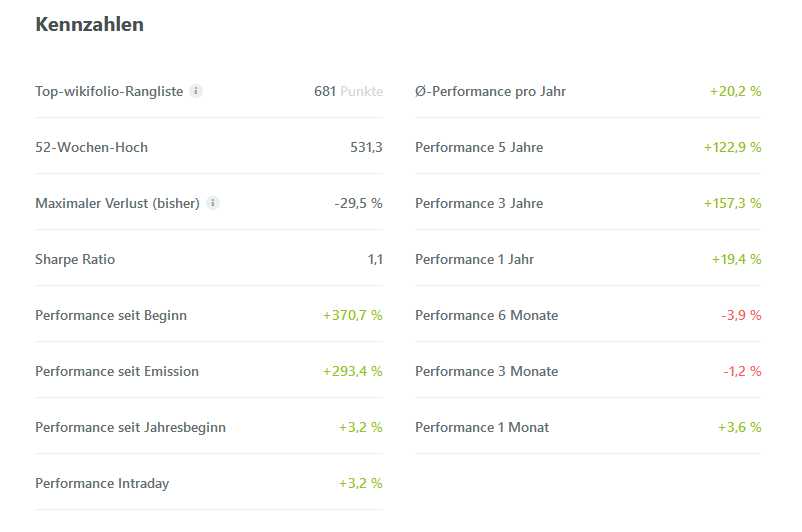Select the Sharpe Ratio label
Screen dimensions: 802x532
(75, 259)
